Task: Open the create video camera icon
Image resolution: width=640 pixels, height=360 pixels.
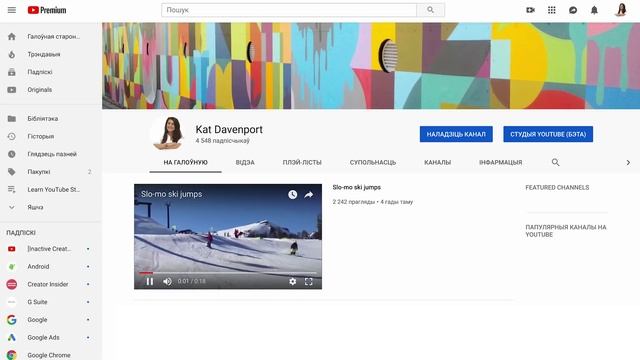Action: coord(530,10)
